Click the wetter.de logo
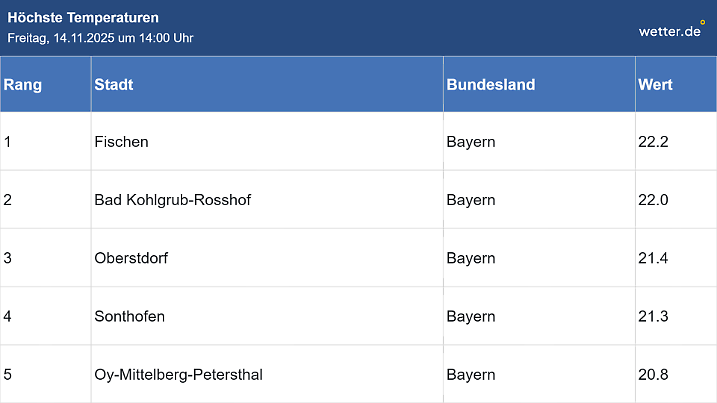 671,30
